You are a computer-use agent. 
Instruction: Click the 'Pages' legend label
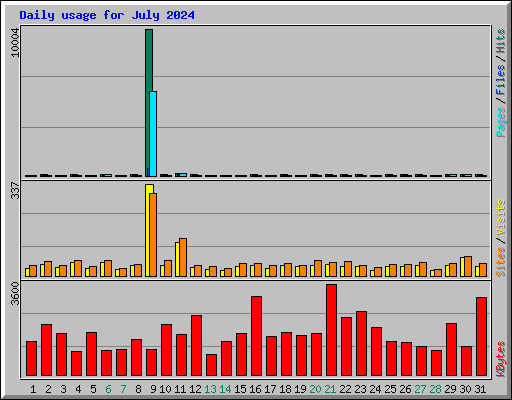click(500, 122)
